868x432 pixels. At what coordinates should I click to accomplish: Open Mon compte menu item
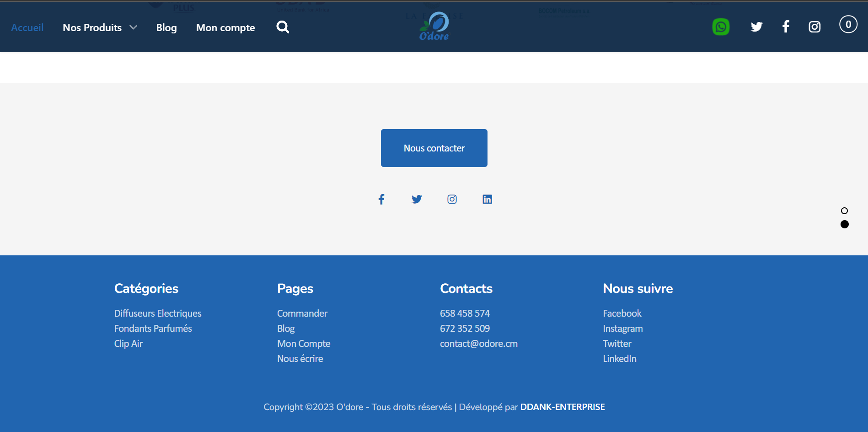click(x=225, y=27)
